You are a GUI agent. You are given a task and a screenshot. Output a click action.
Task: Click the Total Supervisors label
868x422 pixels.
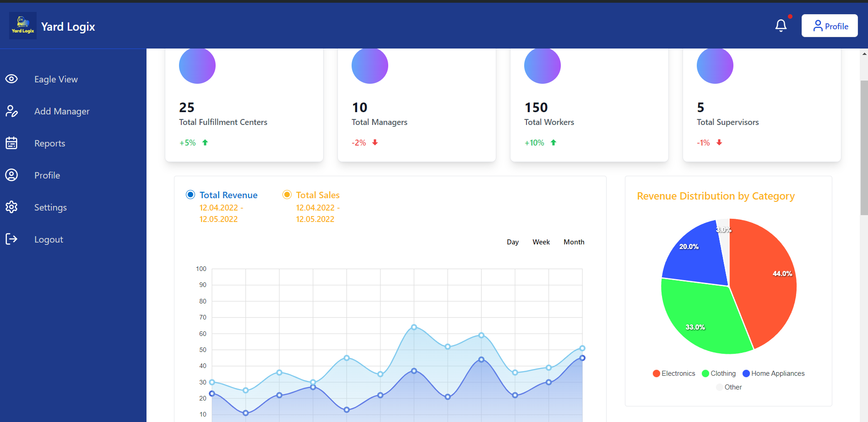[728, 122]
